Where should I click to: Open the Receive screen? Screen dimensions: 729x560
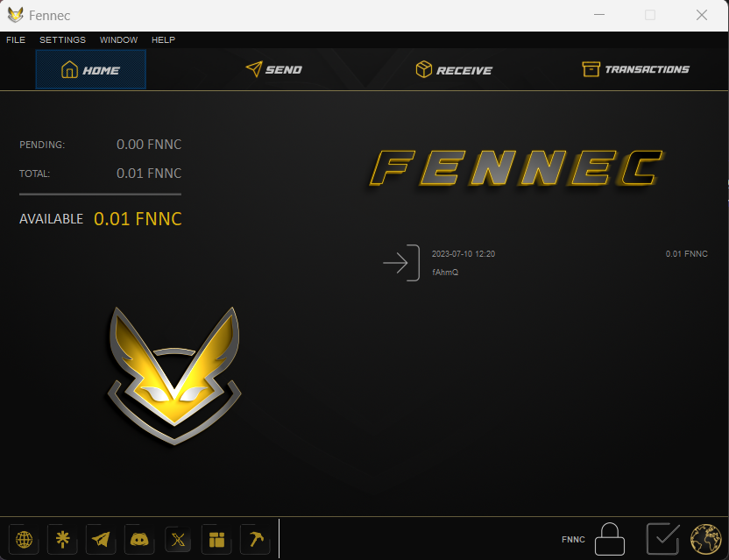453,69
